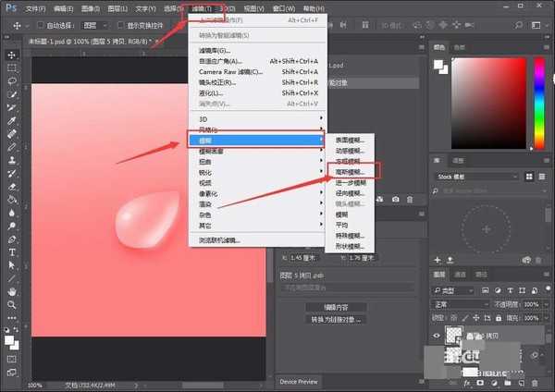Select the Hand tool

point(12,291)
